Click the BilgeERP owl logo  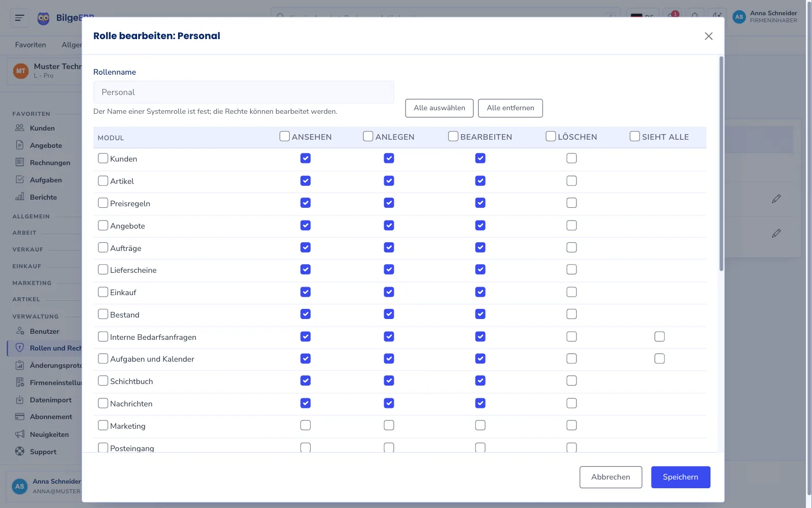pyautogui.click(x=44, y=18)
